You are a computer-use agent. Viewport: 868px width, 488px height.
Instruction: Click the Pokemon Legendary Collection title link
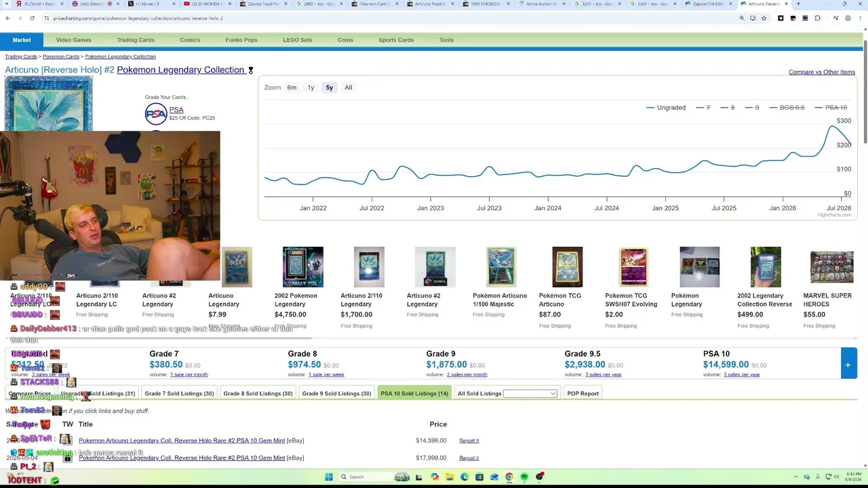pos(180,70)
